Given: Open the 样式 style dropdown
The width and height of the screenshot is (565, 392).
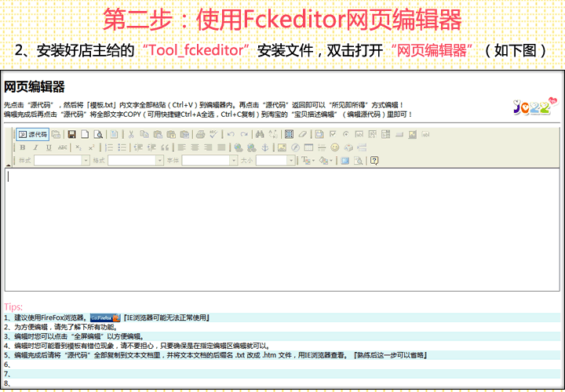Looking at the screenshot, I should coord(62,160).
